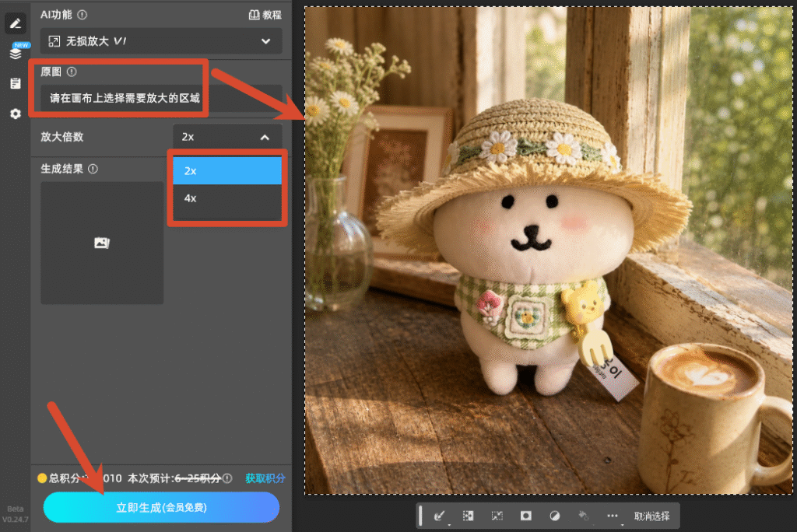Click info icon next to AI功能
The height and width of the screenshot is (532, 797).
pos(83,15)
